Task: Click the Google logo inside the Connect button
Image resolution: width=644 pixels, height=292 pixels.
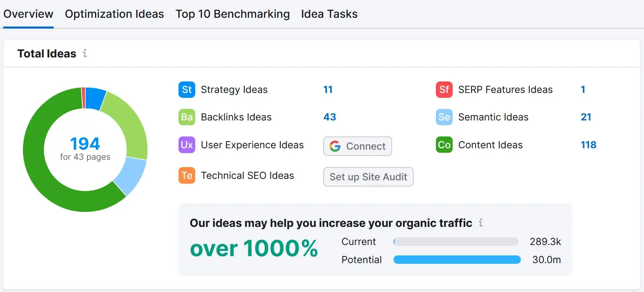Action: 334,146
